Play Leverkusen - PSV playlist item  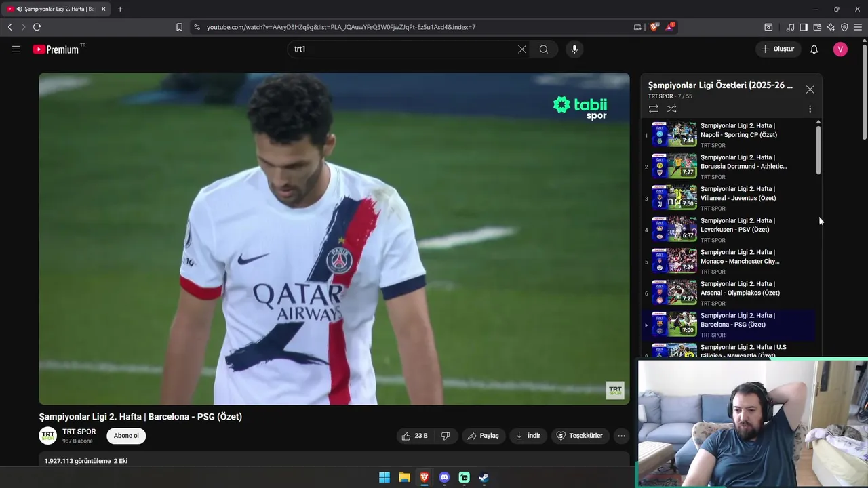tap(729, 230)
